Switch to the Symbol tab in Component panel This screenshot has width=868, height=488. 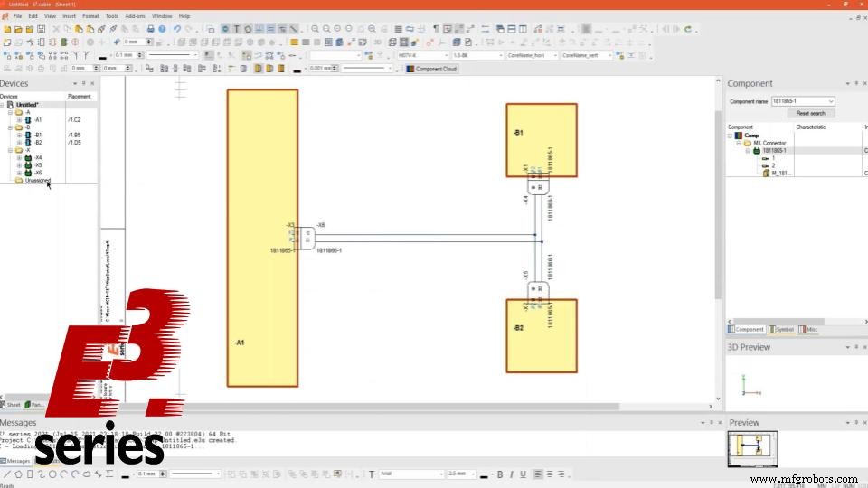coord(783,329)
